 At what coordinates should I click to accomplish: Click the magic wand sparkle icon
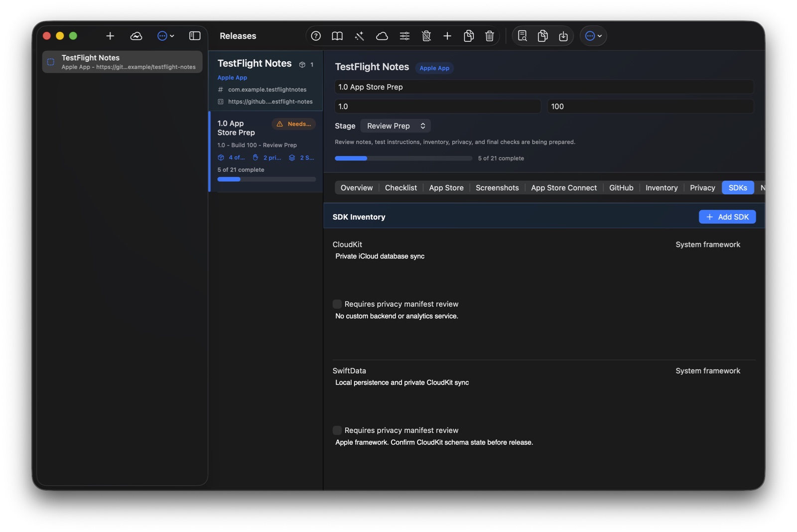click(359, 36)
